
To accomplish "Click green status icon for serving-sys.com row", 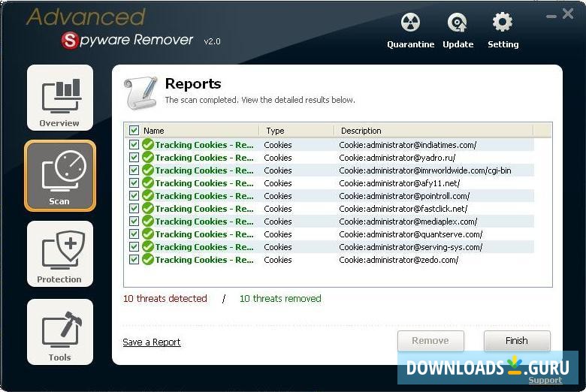I will [148, 246].
